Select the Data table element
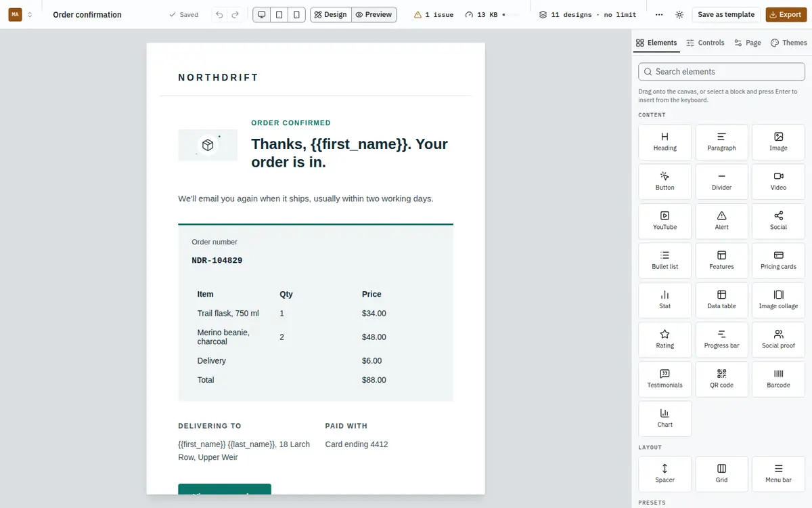Screen dimensions: 812x508 (x=721, y=300)
